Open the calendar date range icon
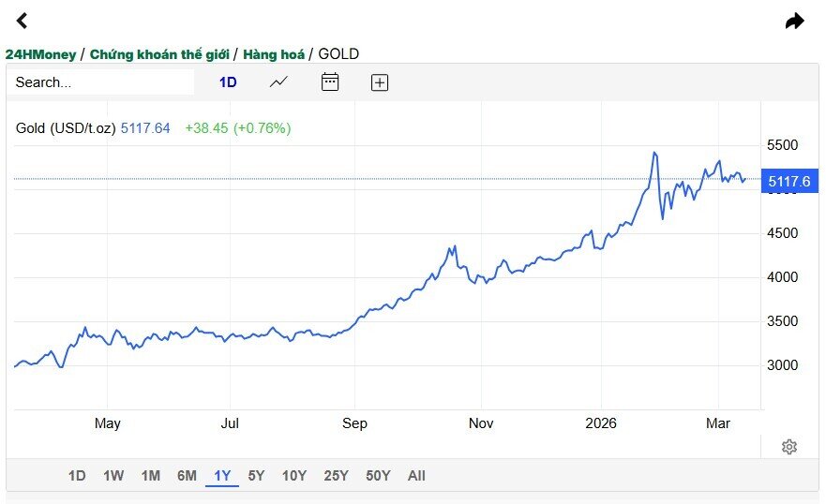This screenshot has height=504, width=826. [x=330, y=82]
